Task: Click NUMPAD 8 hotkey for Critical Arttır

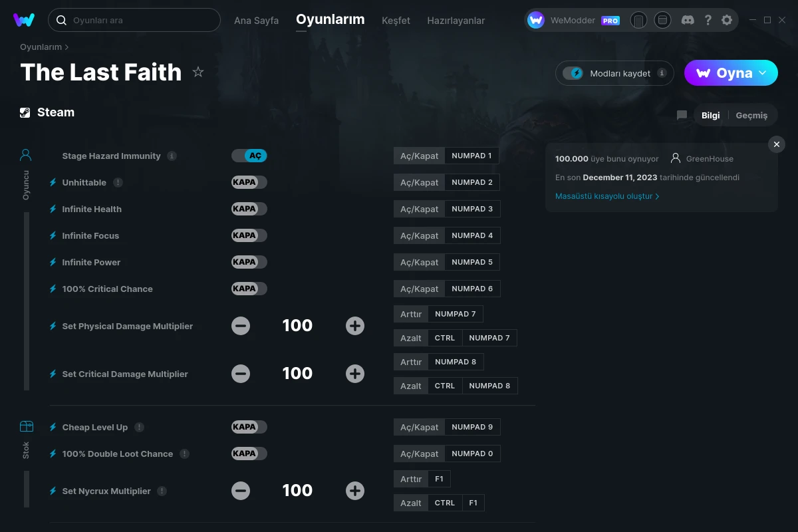Action: coord(456,362)
